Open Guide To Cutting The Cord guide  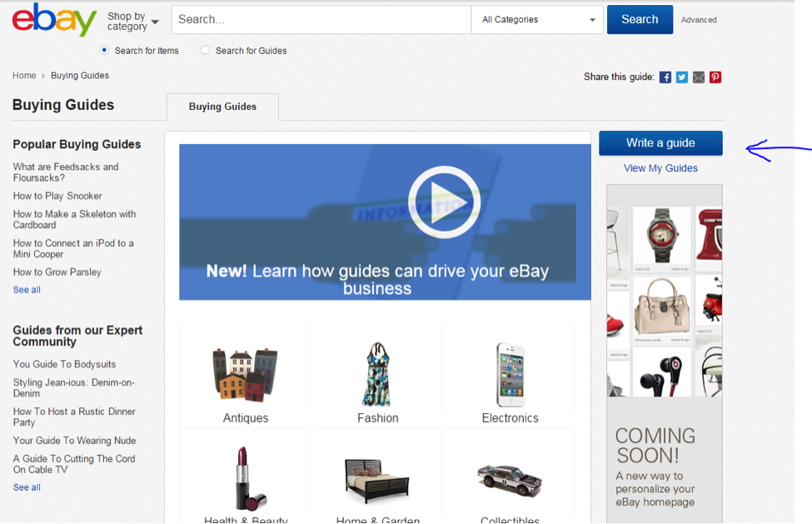[74, 464]
